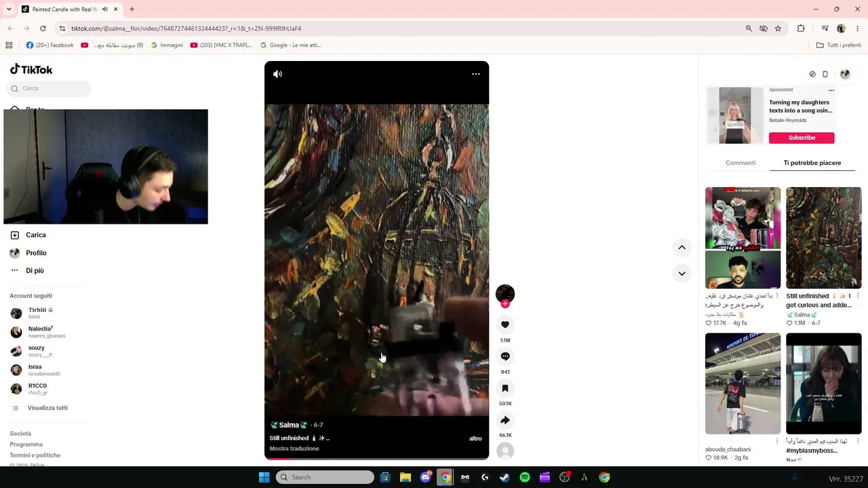Open Spotify from the taskbar
Viewport: 868px width, 488px height.
[x=525, y=478]
